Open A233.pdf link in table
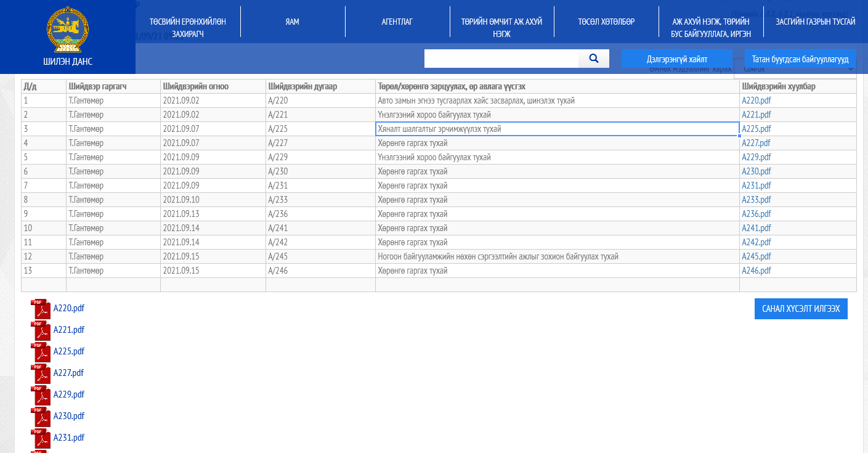The image size is (868, 453). [x=756, y=200]
